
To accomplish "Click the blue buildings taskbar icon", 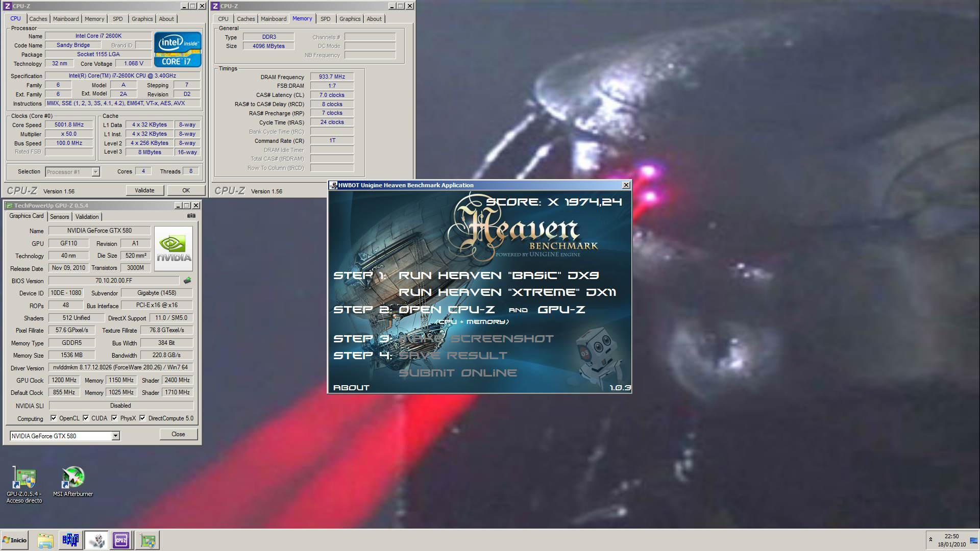I will 70,540.
